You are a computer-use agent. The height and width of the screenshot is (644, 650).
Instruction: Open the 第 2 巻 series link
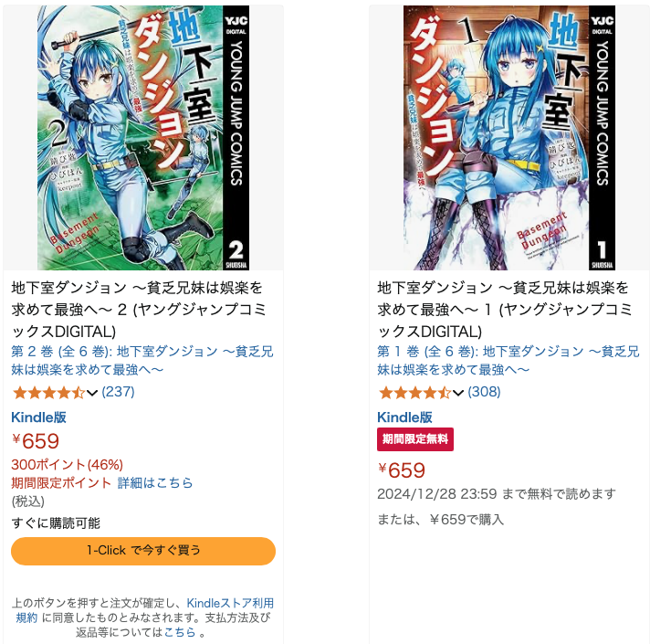pos(142,360)
